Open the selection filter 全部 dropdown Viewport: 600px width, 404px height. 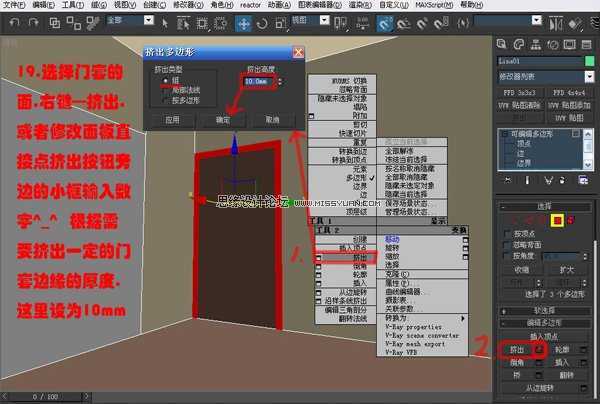(x=149, y=20)
